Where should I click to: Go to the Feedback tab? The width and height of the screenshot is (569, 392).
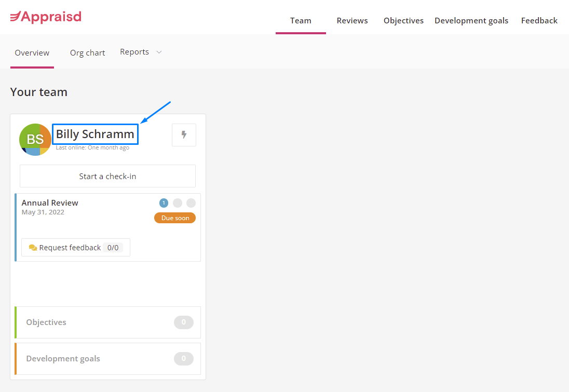(539, 21)
